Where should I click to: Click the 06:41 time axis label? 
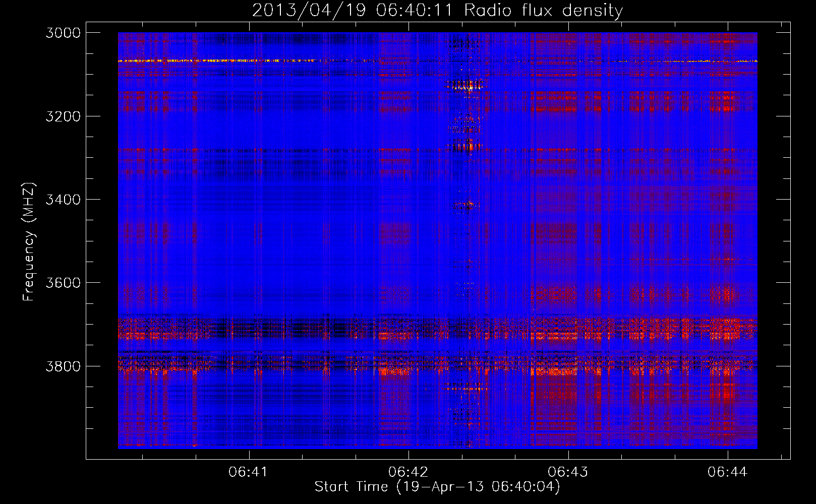(248, 472)
